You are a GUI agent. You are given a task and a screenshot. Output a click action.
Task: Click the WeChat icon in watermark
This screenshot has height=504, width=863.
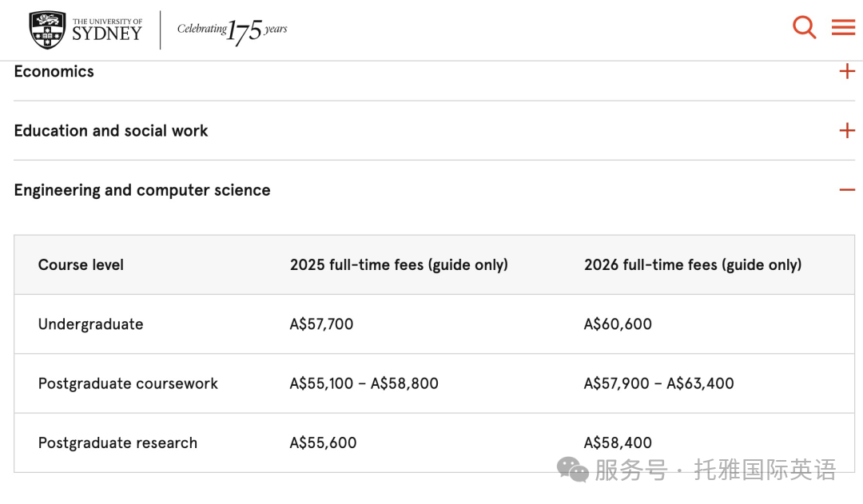coord(572,469)
